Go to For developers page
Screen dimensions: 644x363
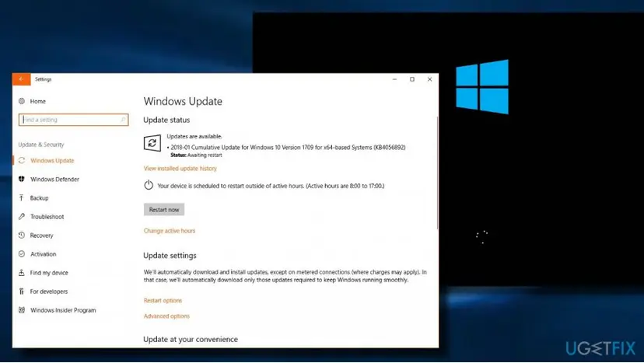click(x=48, y=291)
